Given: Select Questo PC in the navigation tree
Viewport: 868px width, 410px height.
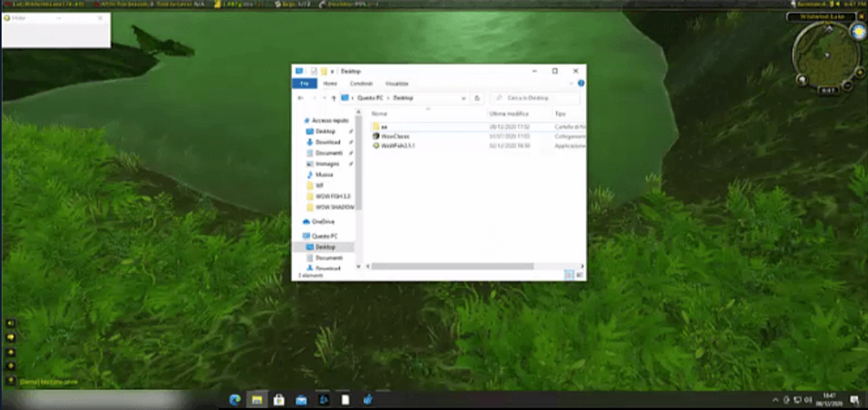Looking at the screenshot, I should 324,236.
